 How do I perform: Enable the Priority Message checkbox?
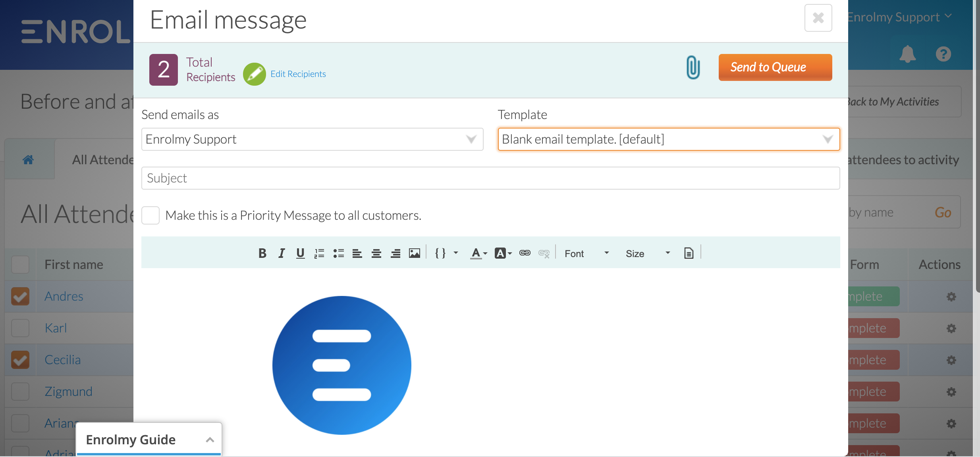[x=150, y=215]
